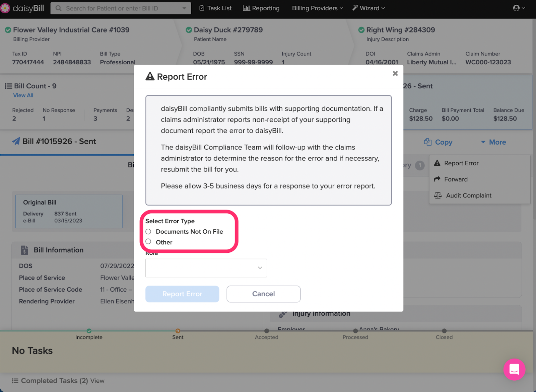Click the Audit Complaint scales icon
The width and height of the screenshot is (536, 392).
(438, 195)
